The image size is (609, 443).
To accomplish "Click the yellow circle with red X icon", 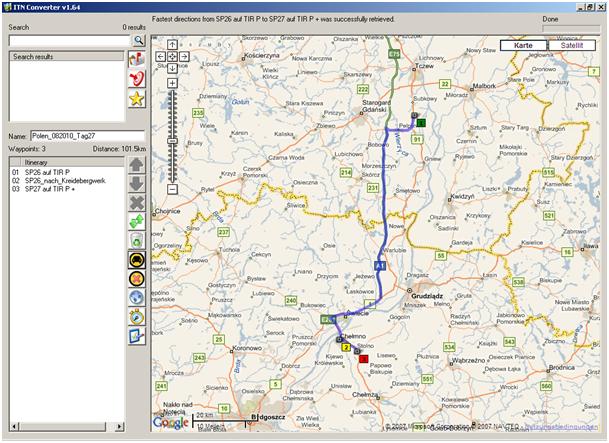I will click(137, 279).
